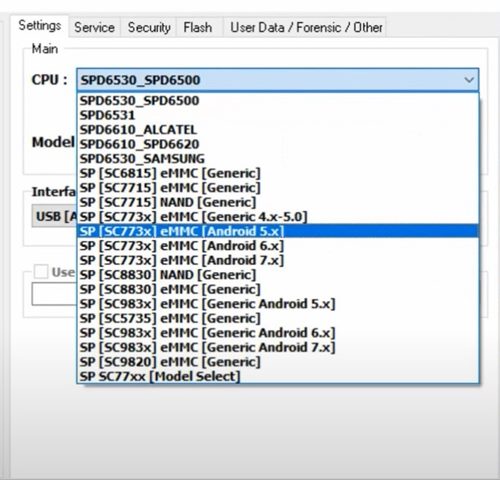The image size is (500, 480).
Task: Choose highlighted SP [SC773x] eMMC [Android 5.x]
Action: [278, 231]
